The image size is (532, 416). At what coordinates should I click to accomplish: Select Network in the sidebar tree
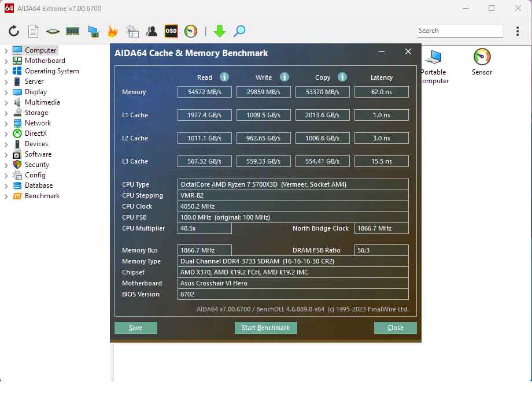(x=38, y=123)
